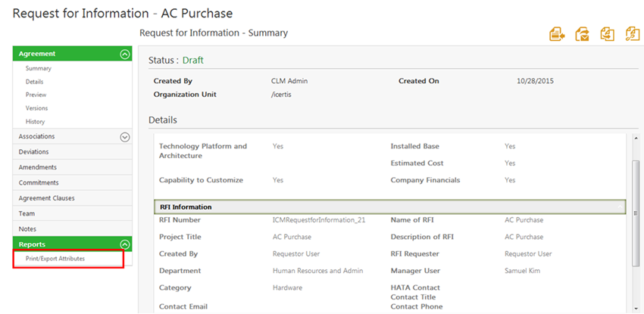
Task: Click the Details panel scrollbar down arrow
Action: [636, 308]
